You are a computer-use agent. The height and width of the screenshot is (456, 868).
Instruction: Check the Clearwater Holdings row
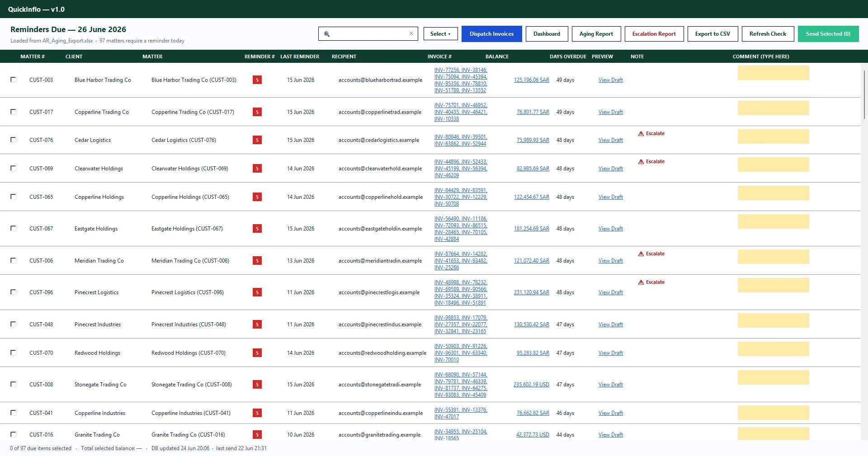pos(13,168)
